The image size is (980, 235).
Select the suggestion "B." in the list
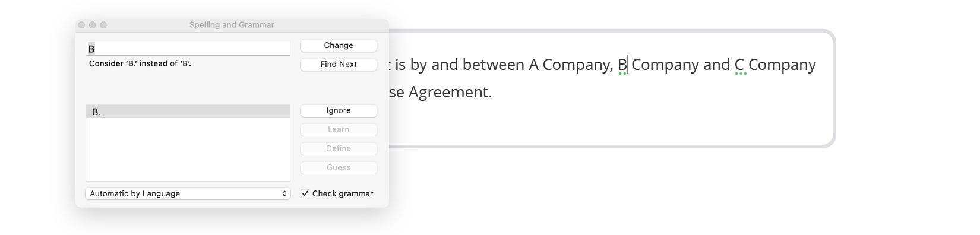click(188, 112)
